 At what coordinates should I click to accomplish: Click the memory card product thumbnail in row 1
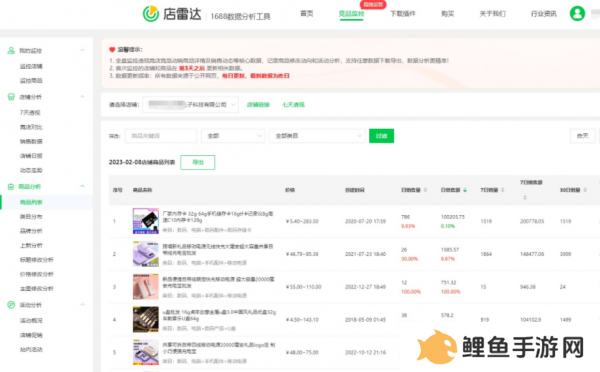(145, 221)
